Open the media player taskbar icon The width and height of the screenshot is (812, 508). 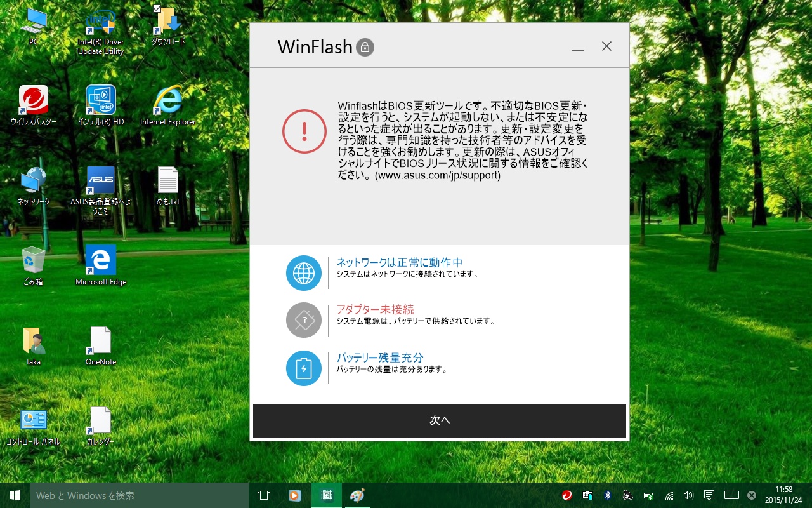(x=294, y=495)
